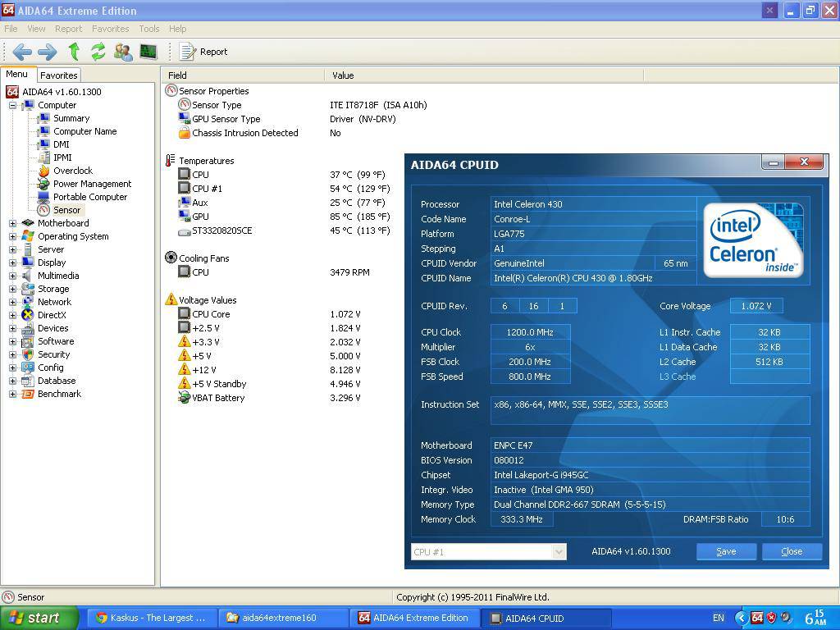Viewport: 840px width, 630px height.
Task: Open the IPMI tree item
Action: click(62, 157)
